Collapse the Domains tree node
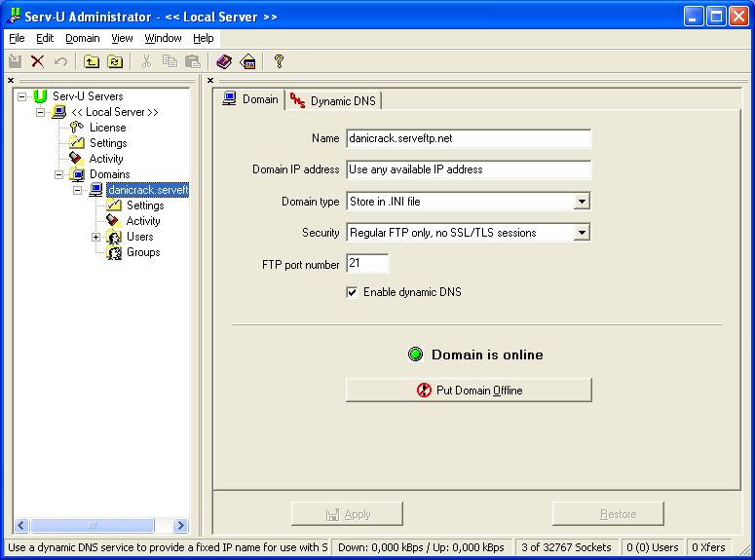Screen dimensions: 755x560 pos(58,174)
